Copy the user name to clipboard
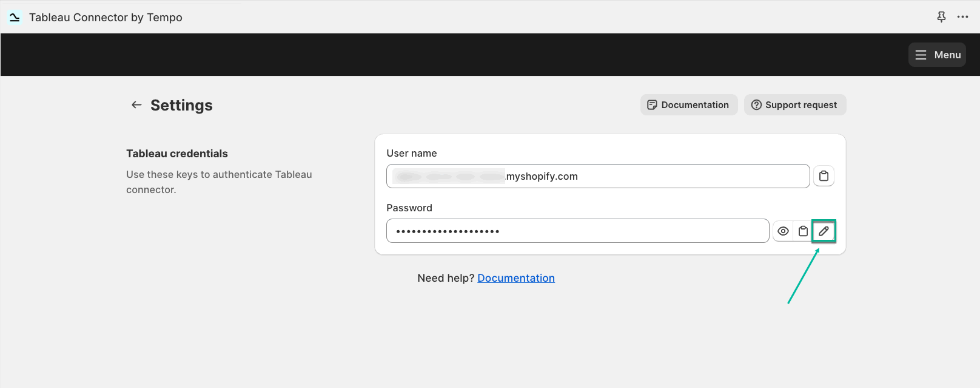The width and height of the screenshot is (980, 388). pyautogui.click(x=824, y=176)
